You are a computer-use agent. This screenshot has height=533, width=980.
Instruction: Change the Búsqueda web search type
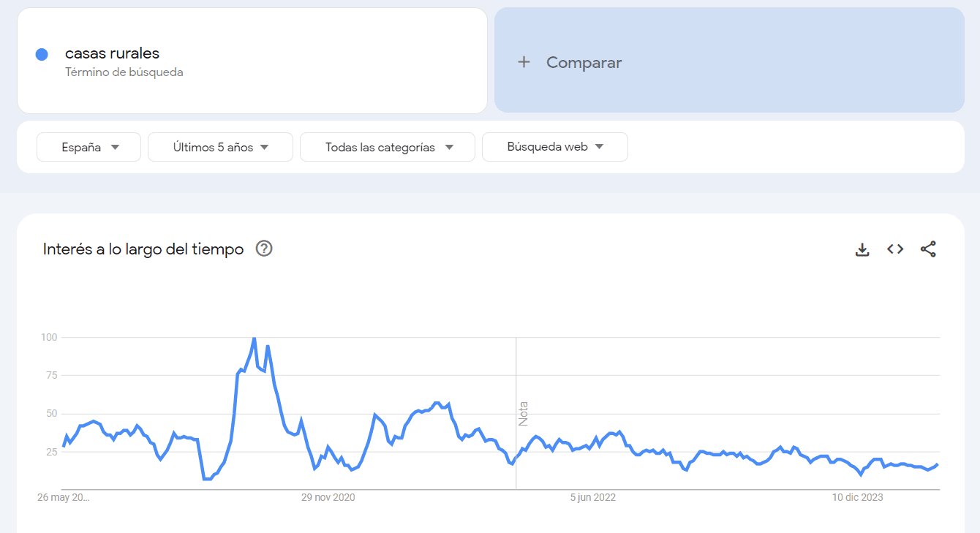[x=554, y=147]
